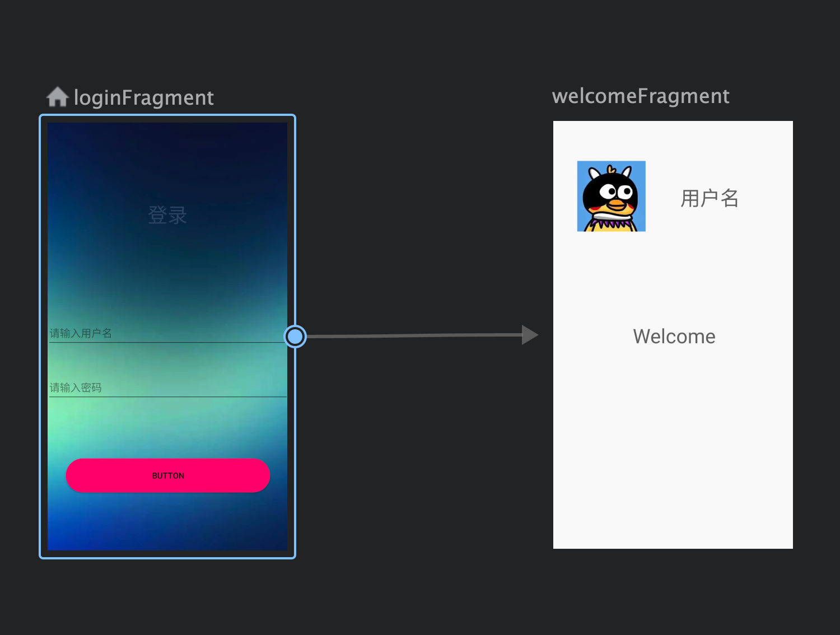
Task: Select the navigation action arrow between fragments
Action: (x=422, y=335)
